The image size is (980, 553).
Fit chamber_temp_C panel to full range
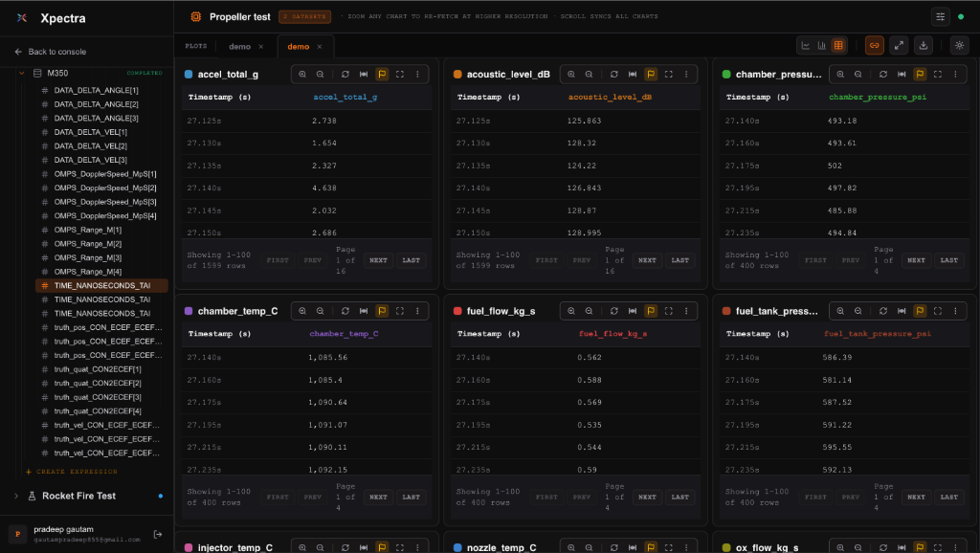(364, 311)
